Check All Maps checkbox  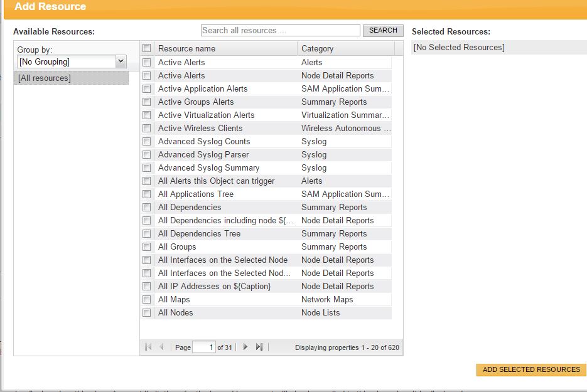(147, 300)
